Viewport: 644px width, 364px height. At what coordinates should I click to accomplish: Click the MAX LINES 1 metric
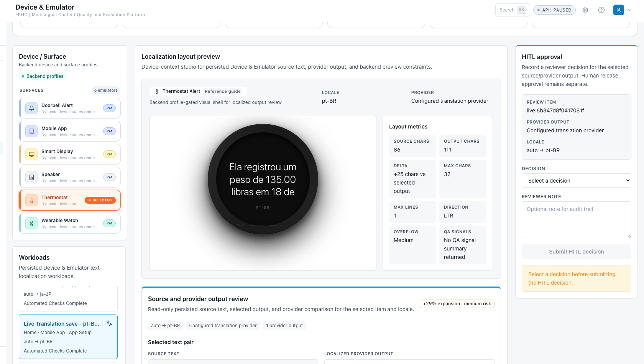pyautogui.click(x=412, y=212)
